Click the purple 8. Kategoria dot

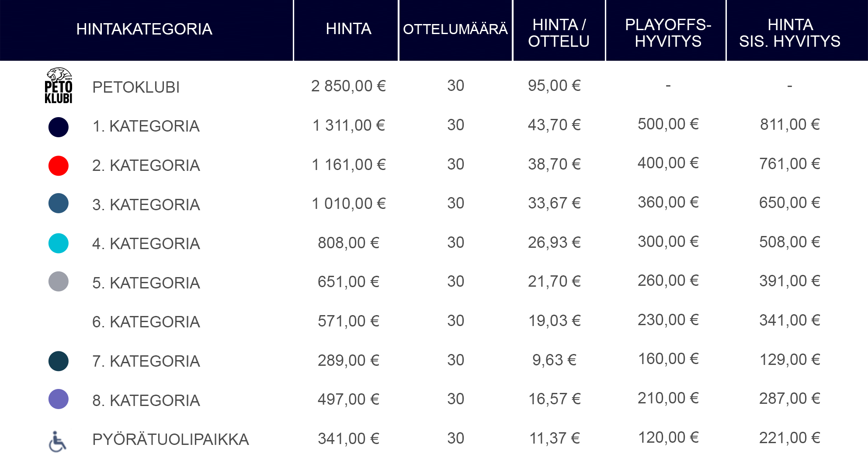point(58,399)
